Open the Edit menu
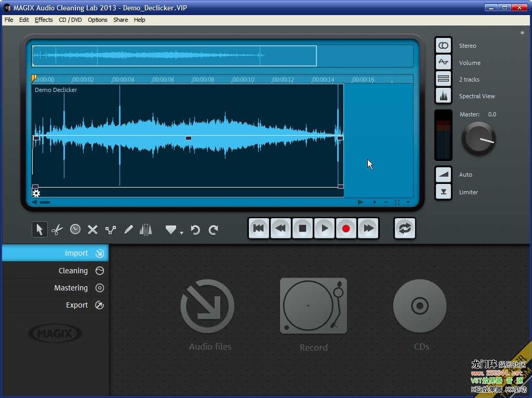 [x=24, y=20]
